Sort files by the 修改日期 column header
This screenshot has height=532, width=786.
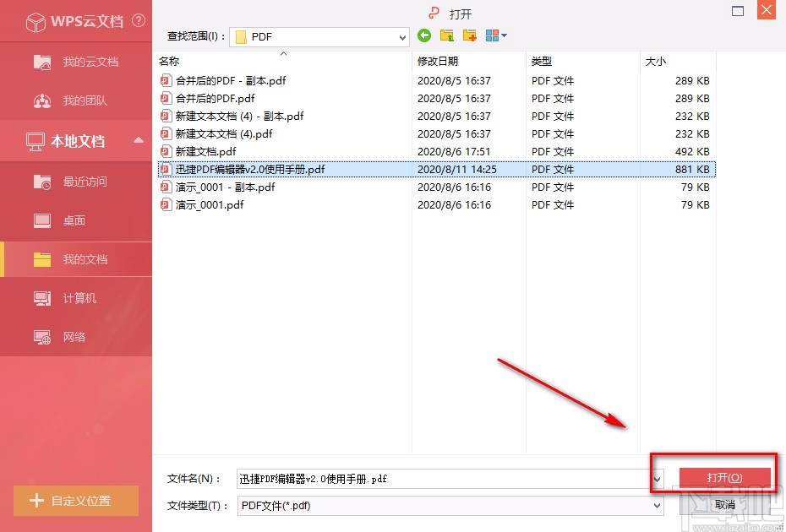(x=438, y=61)
